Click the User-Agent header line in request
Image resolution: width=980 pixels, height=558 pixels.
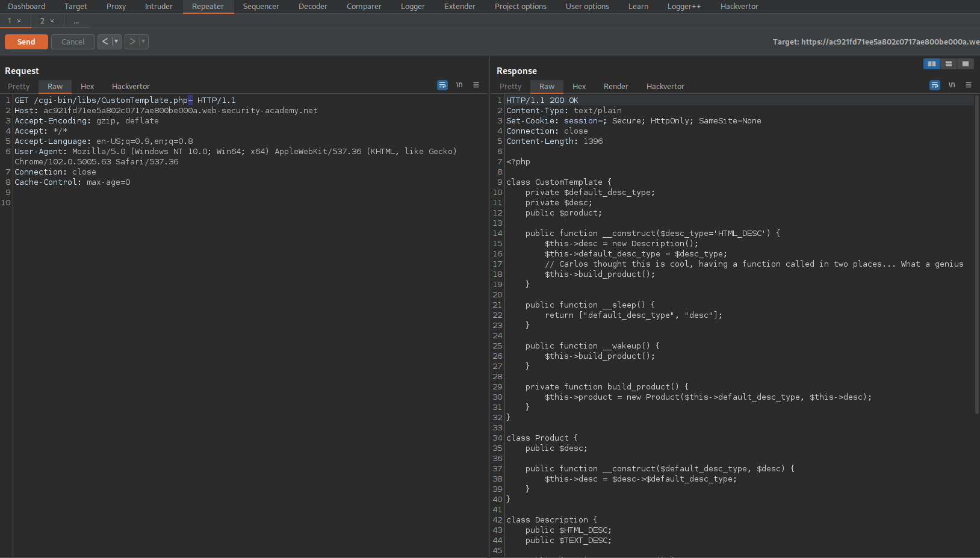coord(235,157)
